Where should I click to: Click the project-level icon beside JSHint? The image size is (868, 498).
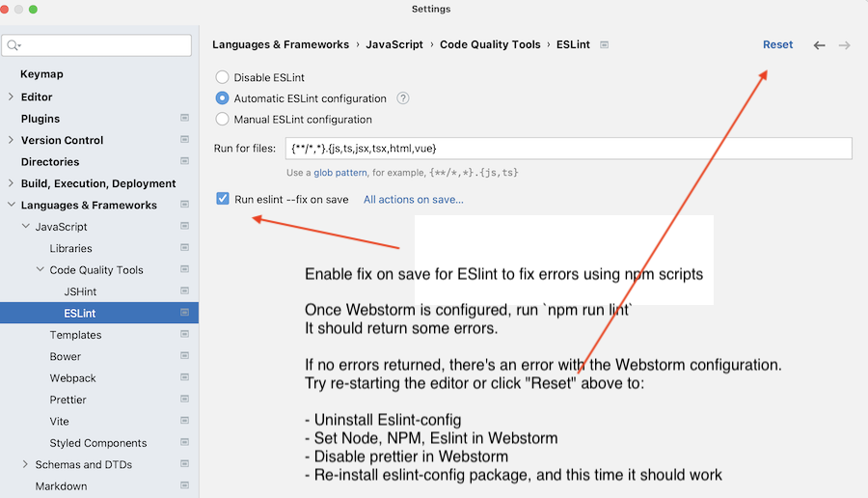(x=185, y=290)
